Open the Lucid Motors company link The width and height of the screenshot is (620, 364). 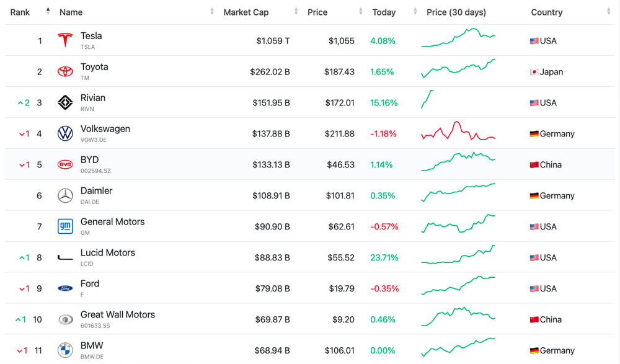tap(107, 252)
